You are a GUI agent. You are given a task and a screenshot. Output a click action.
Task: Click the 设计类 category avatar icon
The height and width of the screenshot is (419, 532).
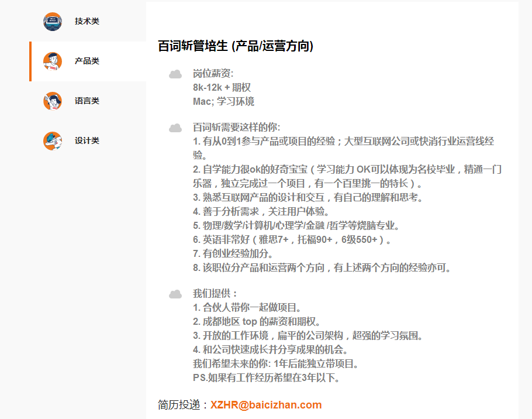pos(53,140)
